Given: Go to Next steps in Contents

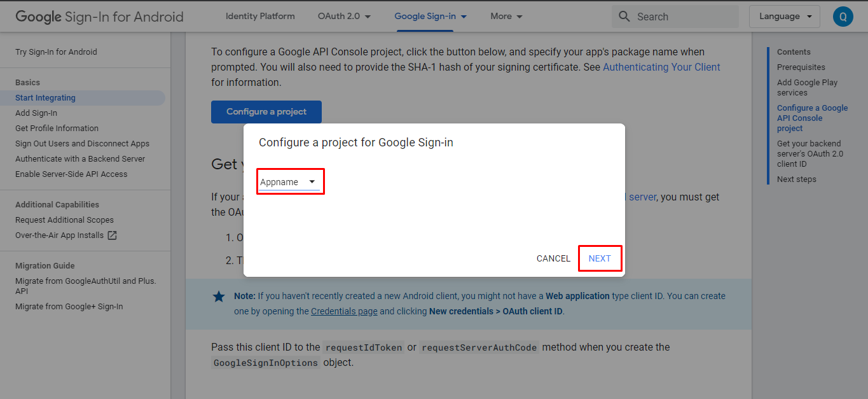Looking at the screenshot, I should 796,179.
